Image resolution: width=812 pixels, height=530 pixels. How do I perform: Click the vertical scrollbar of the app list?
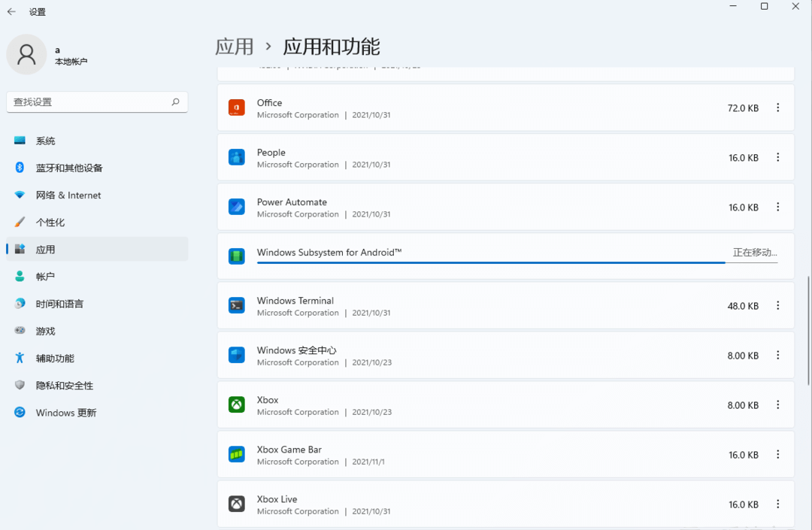coord(808,332)
